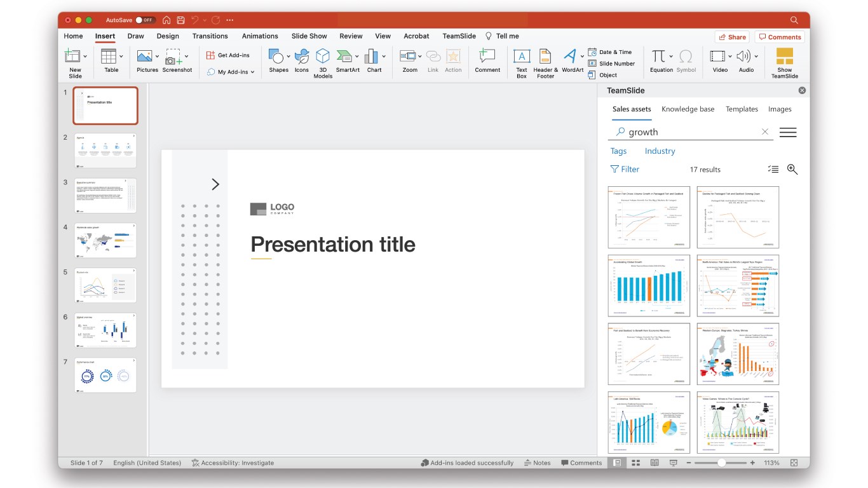Click the save icon in title bar
This screenshot has height=488, width=868.
click(180, 20)
